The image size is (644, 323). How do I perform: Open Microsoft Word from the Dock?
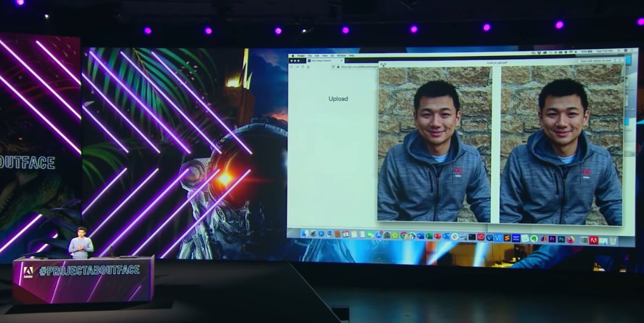pos(420,236)
